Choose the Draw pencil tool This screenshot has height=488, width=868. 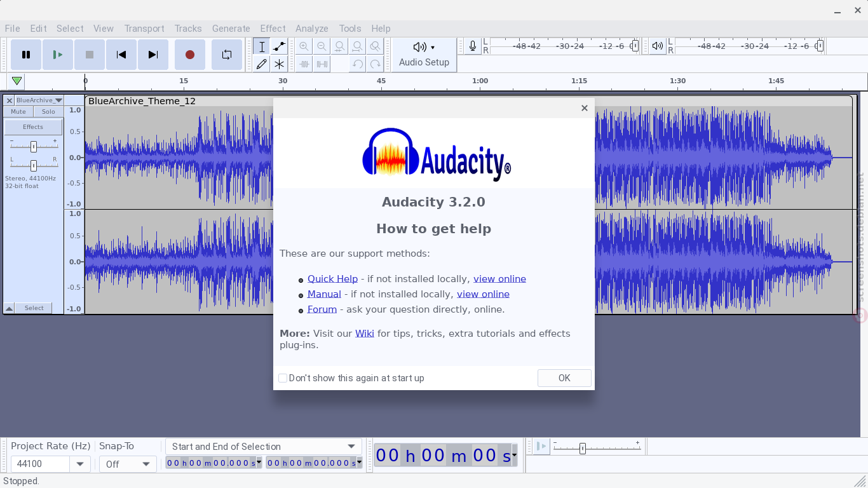(261, 64)
